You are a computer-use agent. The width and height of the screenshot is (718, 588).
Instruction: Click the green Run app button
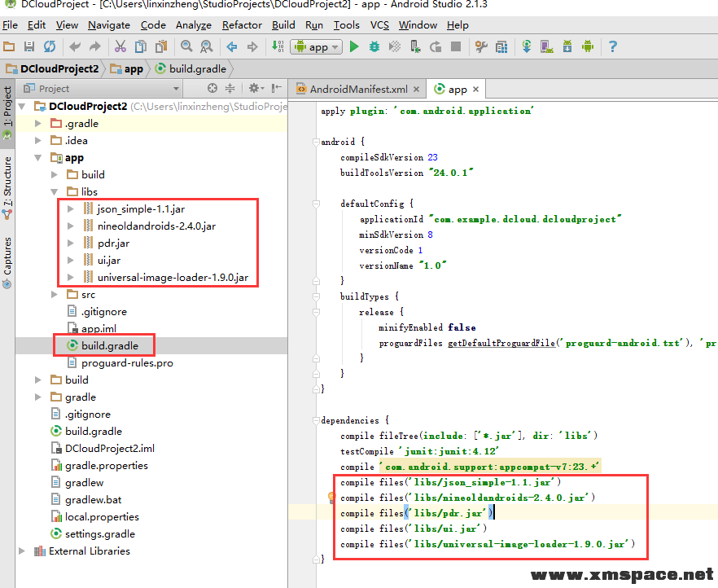point(354,47)
